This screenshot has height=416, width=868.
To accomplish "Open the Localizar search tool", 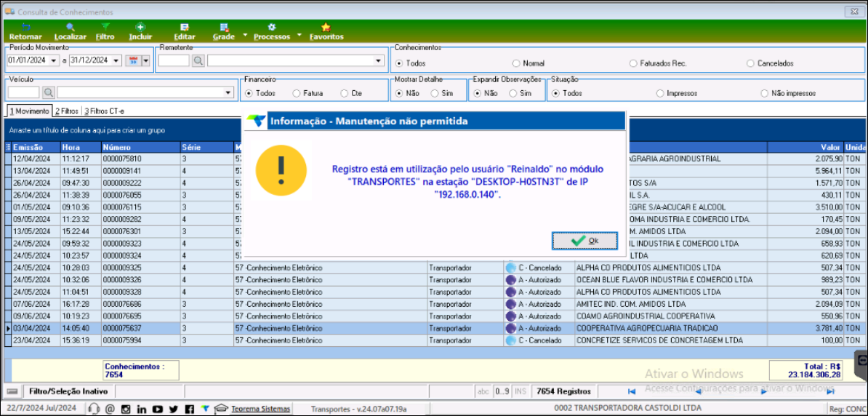I will [70, 31].
